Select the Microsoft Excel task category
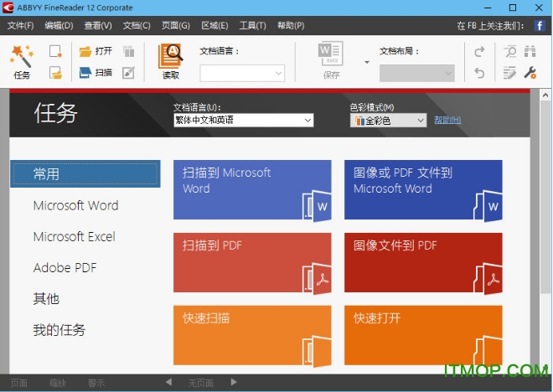Viewport: 553px width, 392px height. tap(75, 237)
